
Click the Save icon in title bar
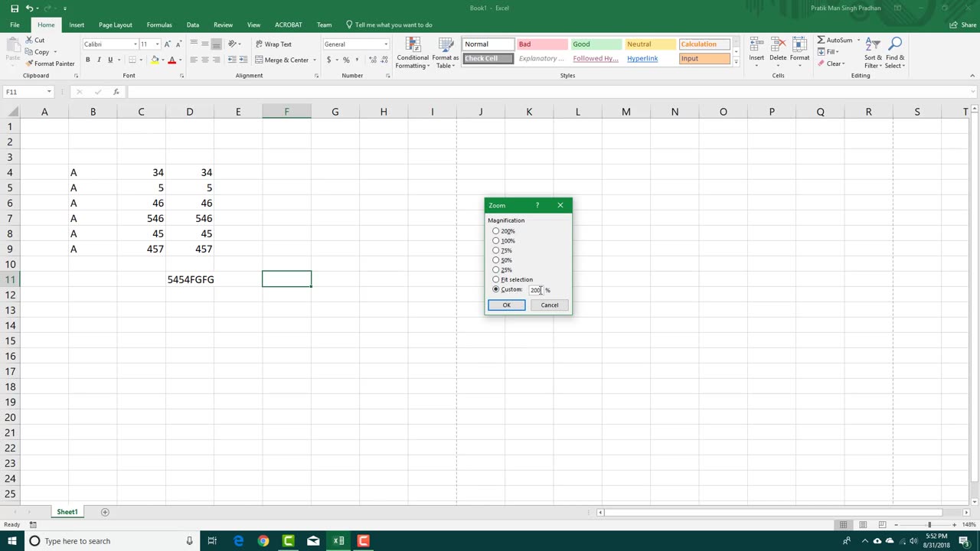tap(14, 8)
